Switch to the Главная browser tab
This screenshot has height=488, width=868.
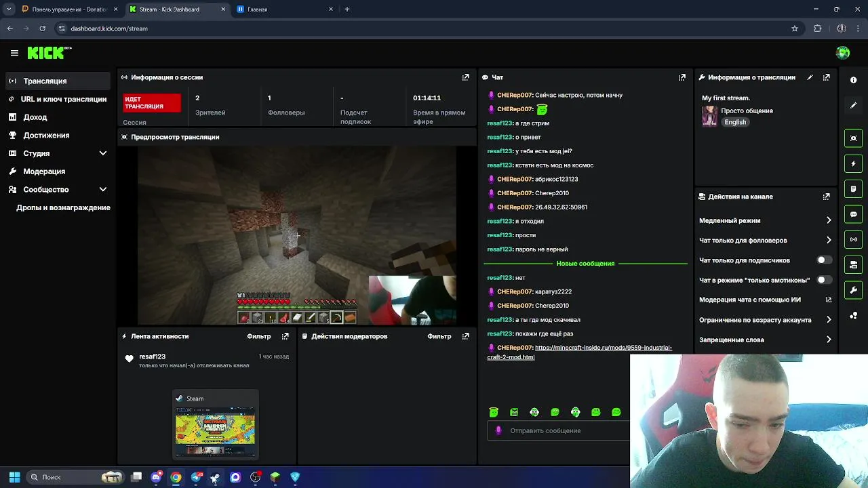pyautogui.click(x=285, y=9)
